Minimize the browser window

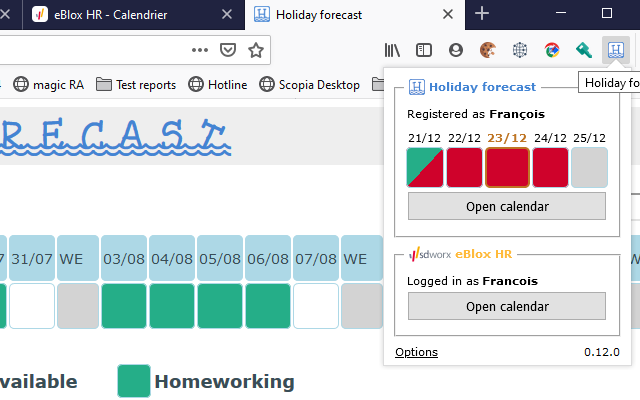coord(561,13)
